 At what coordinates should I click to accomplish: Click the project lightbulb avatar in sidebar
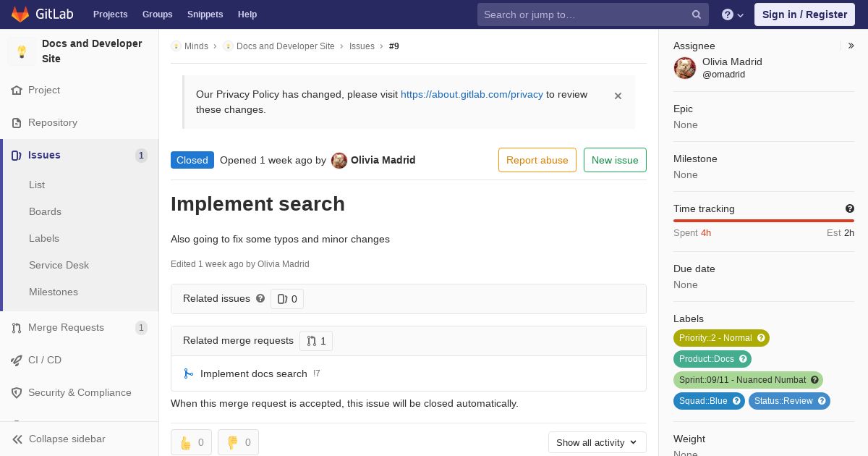tap(22, 51)
